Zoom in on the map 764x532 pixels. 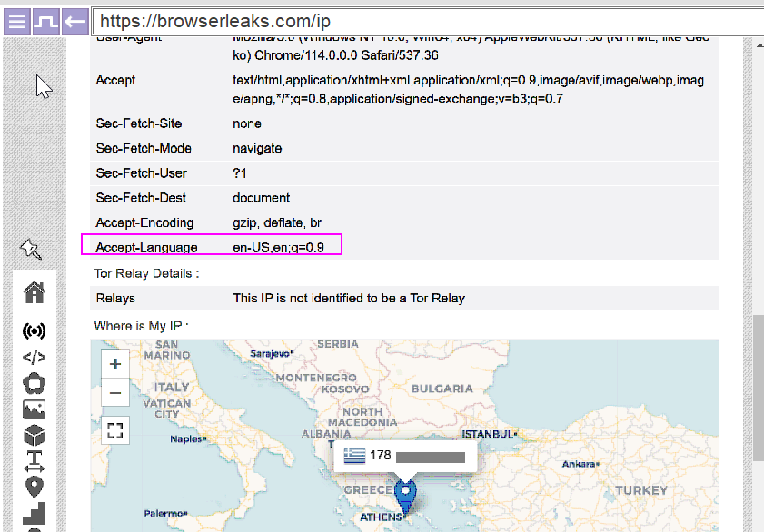[x=115, y=365]
